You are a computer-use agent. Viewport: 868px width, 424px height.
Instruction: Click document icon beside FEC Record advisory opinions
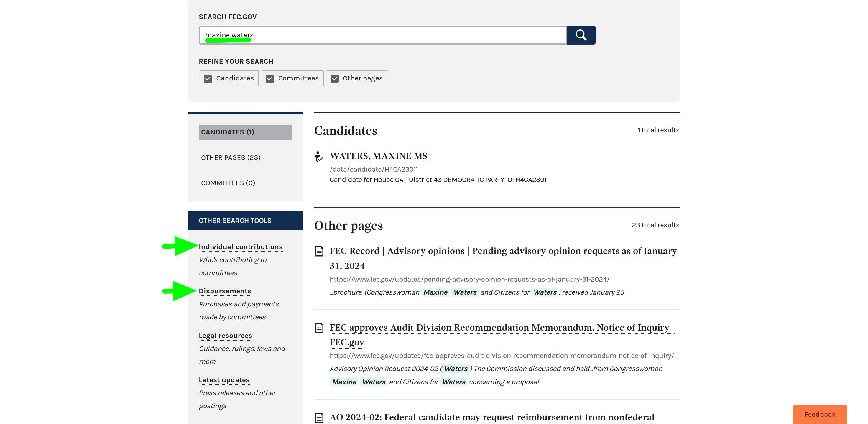[x=319, y=252]
